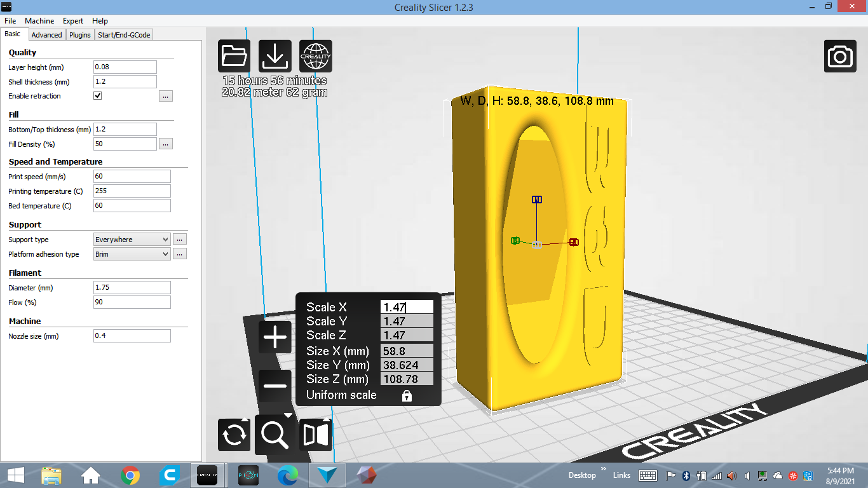Click the white house icon in taskbar
Image resolution: width=868 pixels, height=488 pixels.
tap(91, 475)
